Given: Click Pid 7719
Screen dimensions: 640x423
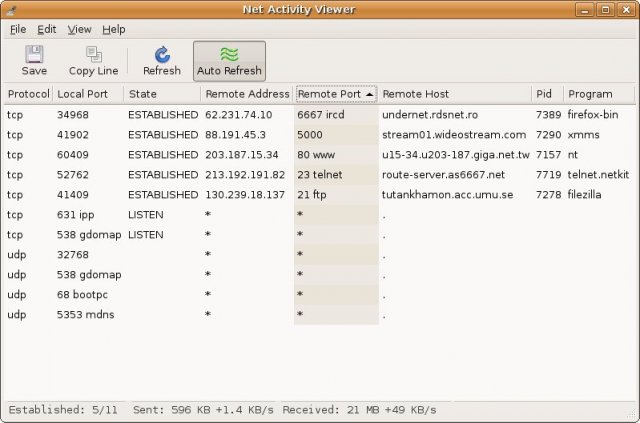Looking at the screenshot, I should click(x=549, y=175).
